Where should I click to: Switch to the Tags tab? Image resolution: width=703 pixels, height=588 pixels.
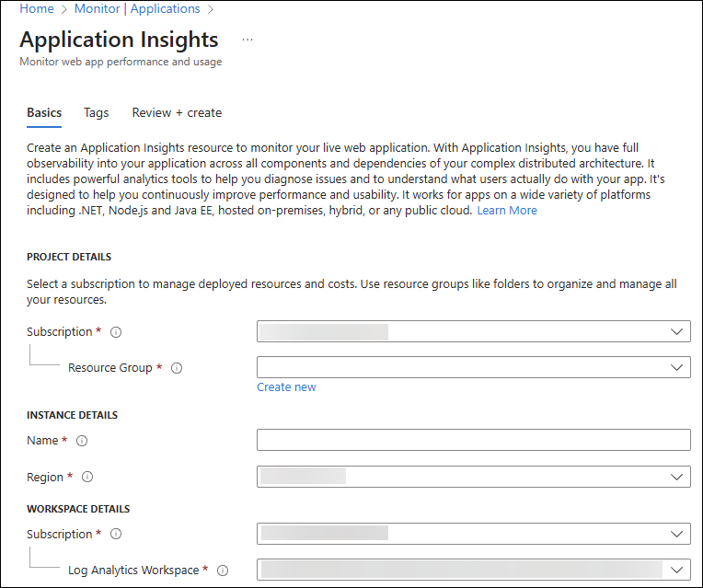97,112
